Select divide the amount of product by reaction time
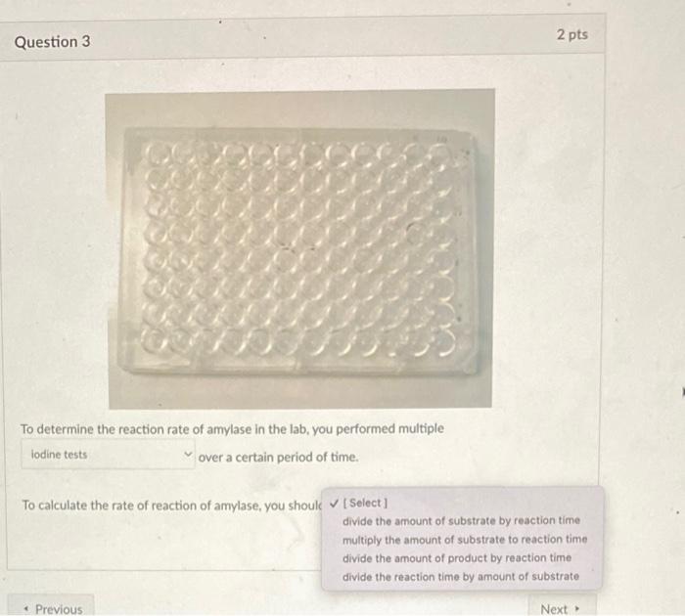This screenshot has height=616, width=685. click(x=457, y=558)
